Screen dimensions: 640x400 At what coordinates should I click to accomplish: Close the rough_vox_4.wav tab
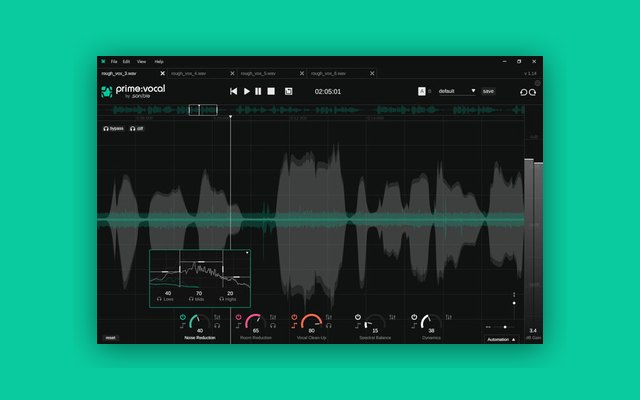click(232, 73)
